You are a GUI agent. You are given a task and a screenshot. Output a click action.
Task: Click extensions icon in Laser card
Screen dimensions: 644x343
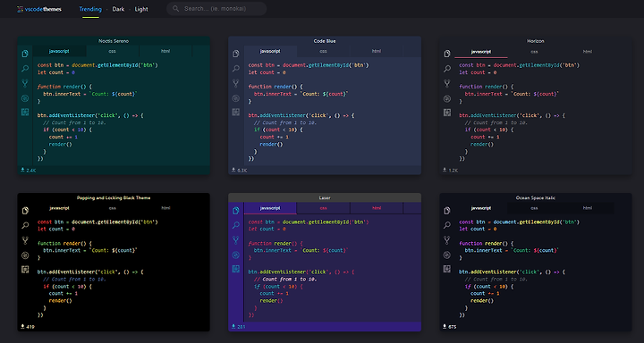[x=236, y=269]
